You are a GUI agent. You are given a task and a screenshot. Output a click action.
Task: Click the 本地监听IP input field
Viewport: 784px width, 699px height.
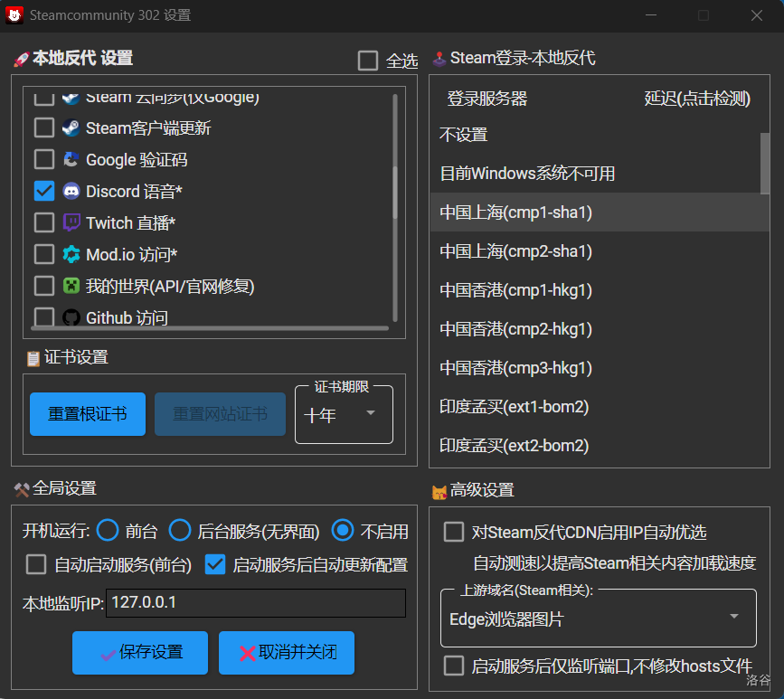(x=256, y=603)
